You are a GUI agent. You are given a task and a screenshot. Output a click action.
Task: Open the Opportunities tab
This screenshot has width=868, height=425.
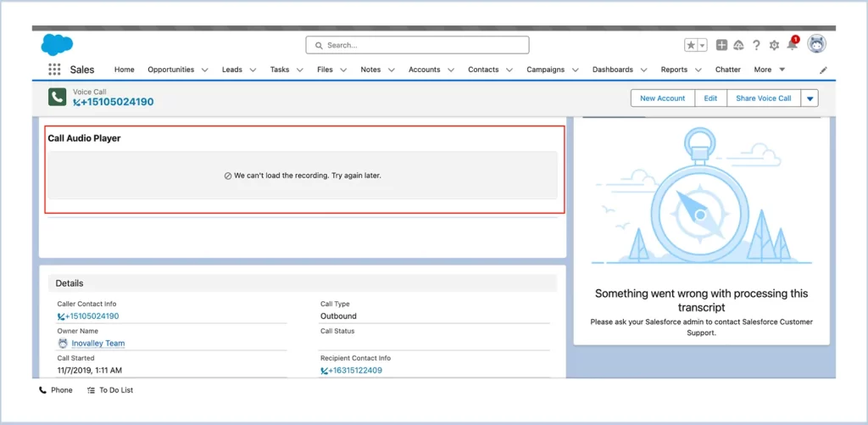tap(171, 70)
